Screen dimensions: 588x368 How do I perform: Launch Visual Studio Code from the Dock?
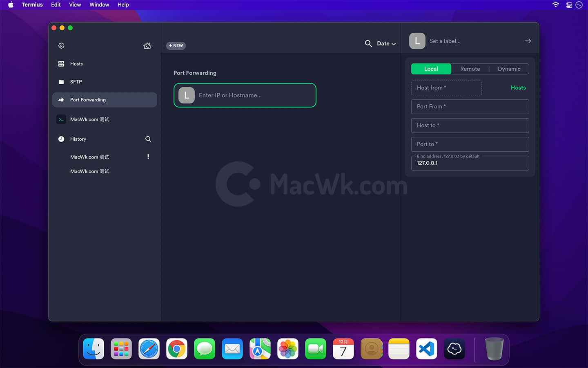(427, 349)
